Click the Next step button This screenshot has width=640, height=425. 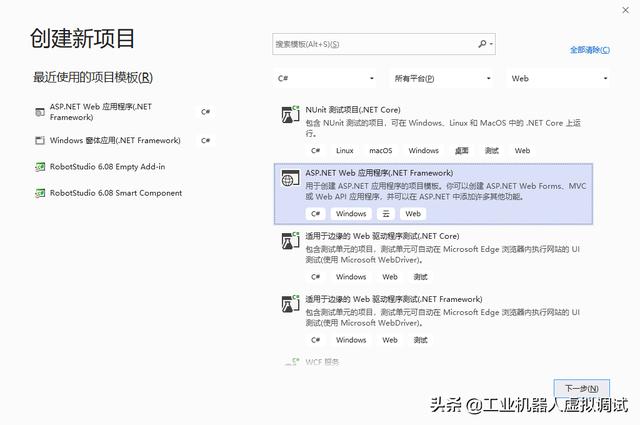click(582, 388)
